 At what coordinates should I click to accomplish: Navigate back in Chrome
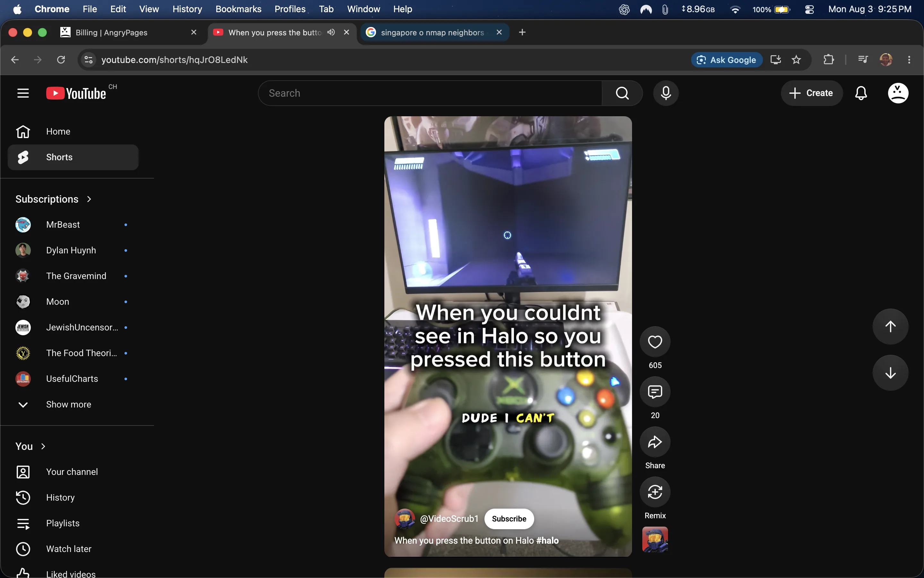click(15, 60)
